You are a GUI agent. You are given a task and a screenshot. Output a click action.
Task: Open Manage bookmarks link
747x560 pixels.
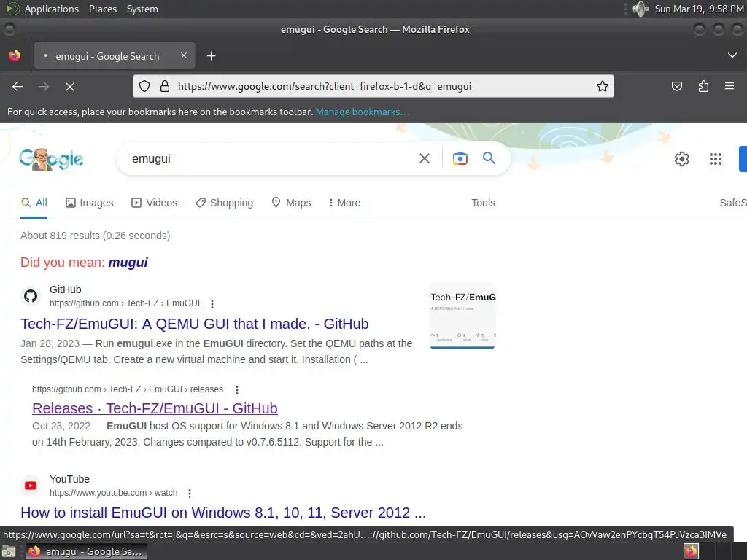pos(362,112)
